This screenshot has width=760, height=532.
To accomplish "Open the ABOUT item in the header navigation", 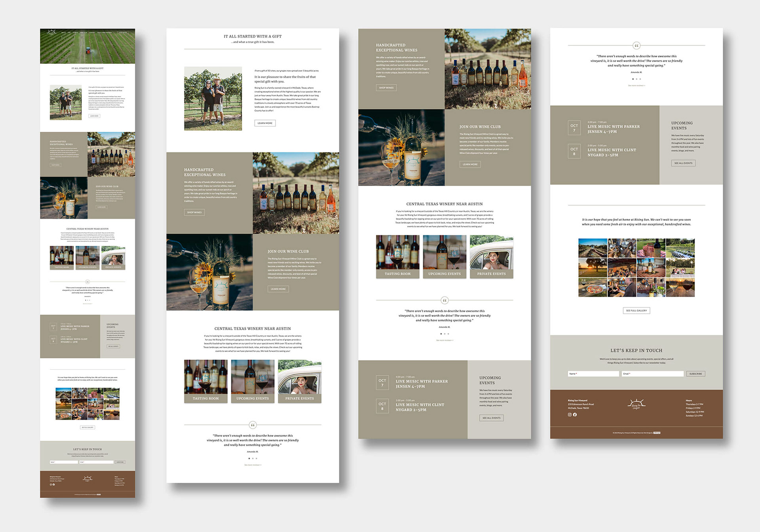I will [63, 32].
